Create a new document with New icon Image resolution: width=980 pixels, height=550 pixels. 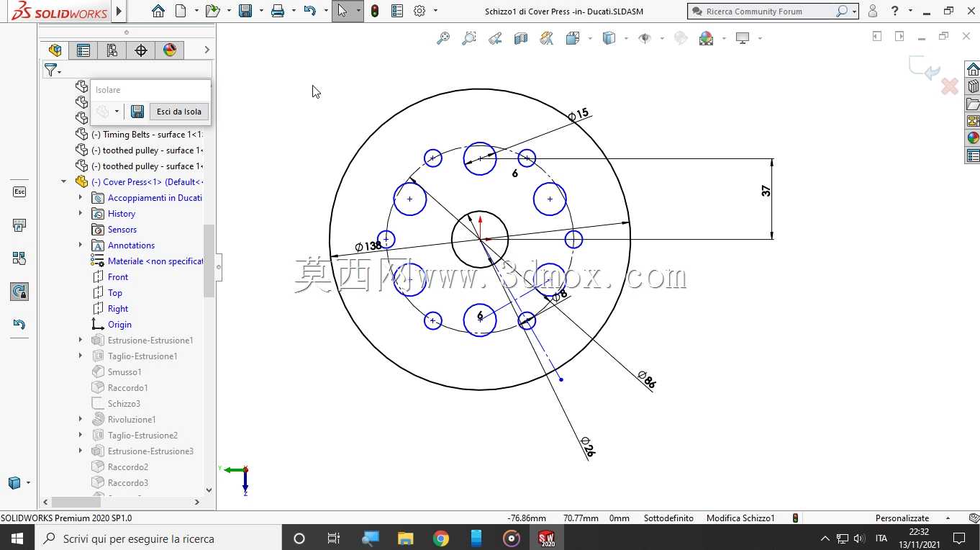point(181,11)
